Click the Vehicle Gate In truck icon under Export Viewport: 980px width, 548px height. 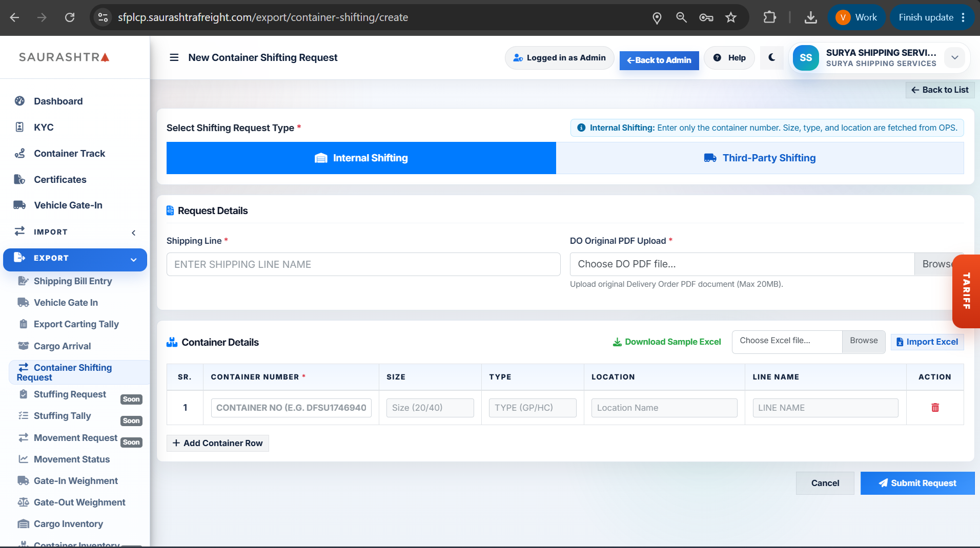pos(23,302)
